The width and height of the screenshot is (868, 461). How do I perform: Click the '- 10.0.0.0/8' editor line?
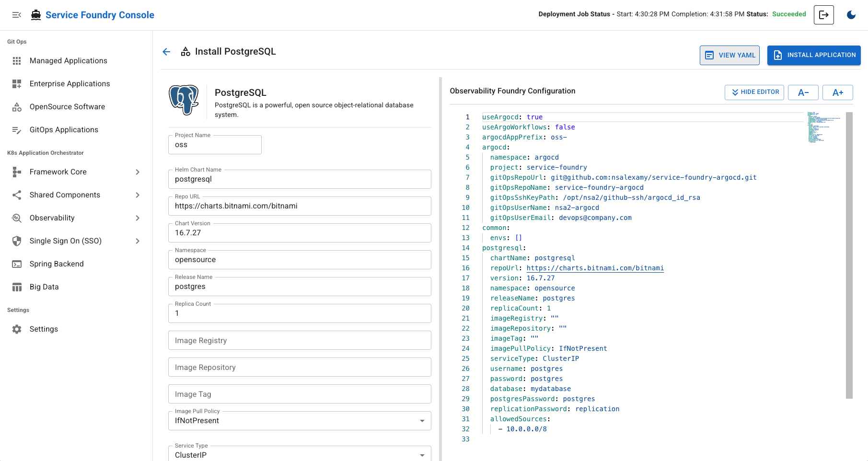coord(522,429)
